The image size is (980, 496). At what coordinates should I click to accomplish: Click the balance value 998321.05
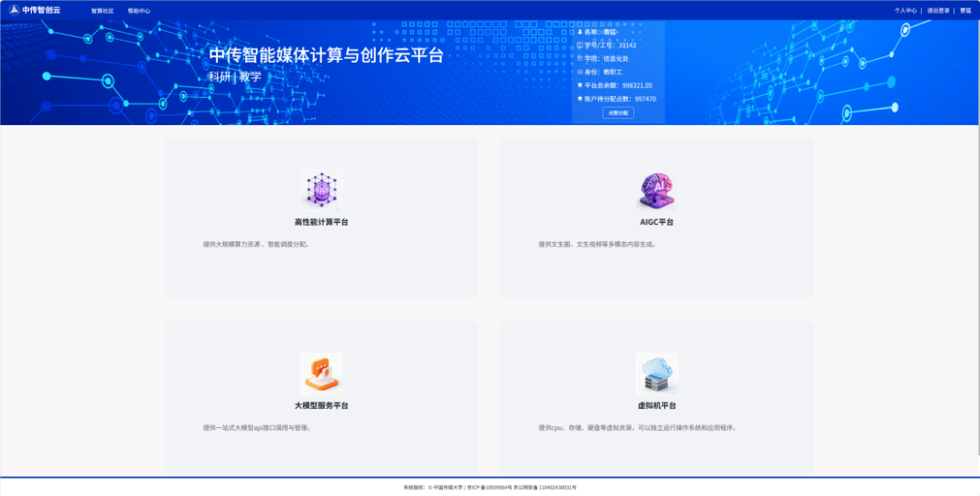(637, 85)
